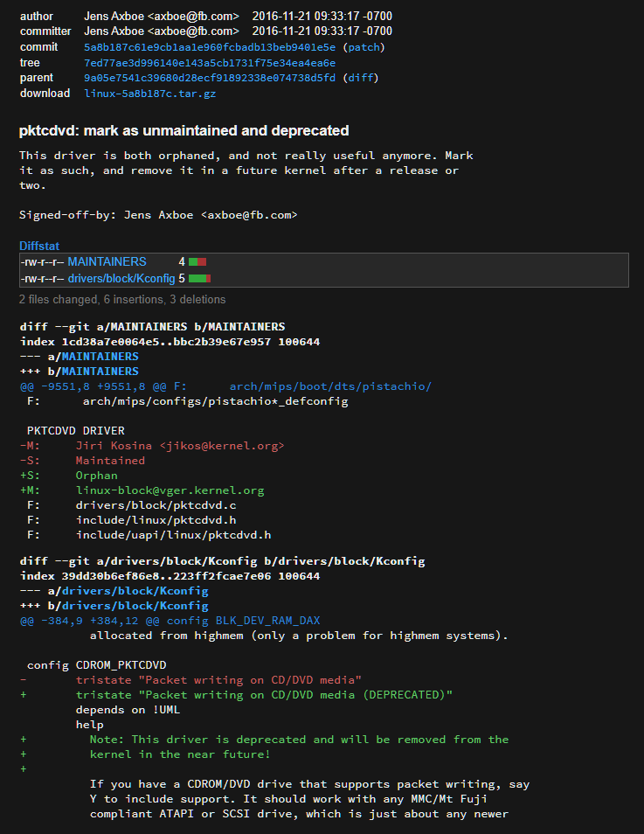This screenshot has height=834, width=644.
Task: Open drivers/block/Kconfig in the diffstat table
Action: click(x=121, y=278)
